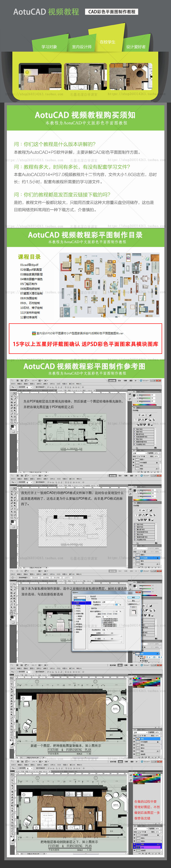
Task: Toggle 显示变换控件 checkbox in the wall-fill screenshot
Action: click(x=35, y=387)
